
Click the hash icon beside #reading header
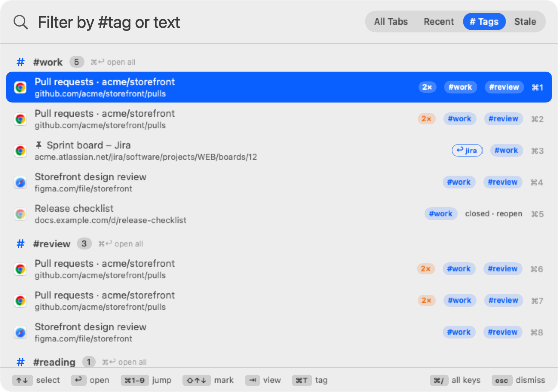(x=21, y=362)
